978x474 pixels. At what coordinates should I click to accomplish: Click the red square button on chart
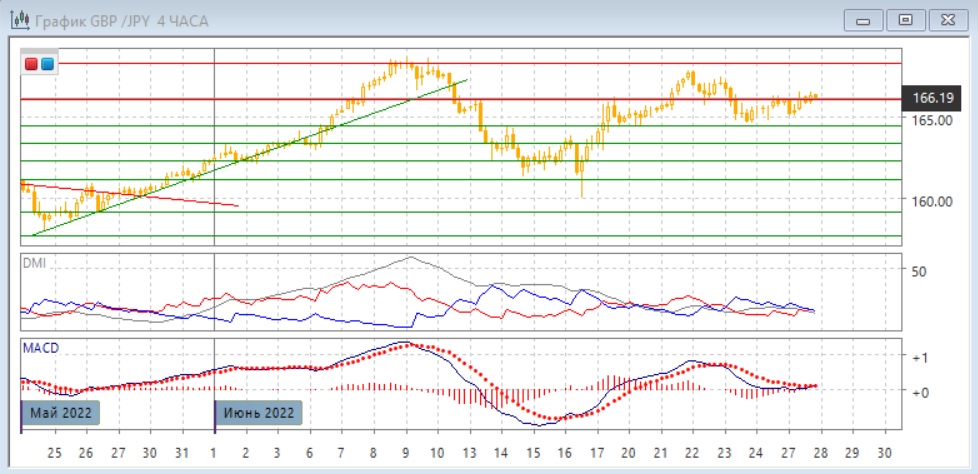coord(32,64)
